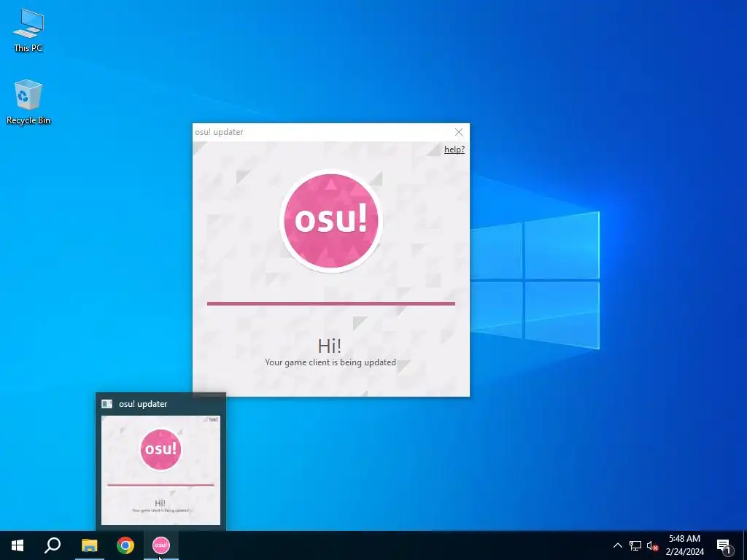
Task: Click the window icon in preview header
Action: pyautogui.click(x=107, y=404)
